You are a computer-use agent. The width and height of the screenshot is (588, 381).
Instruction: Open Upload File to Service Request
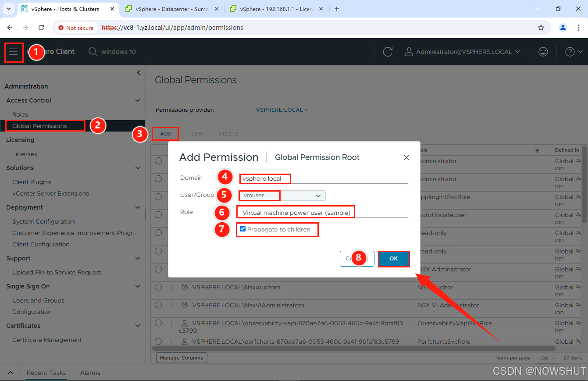57,272
